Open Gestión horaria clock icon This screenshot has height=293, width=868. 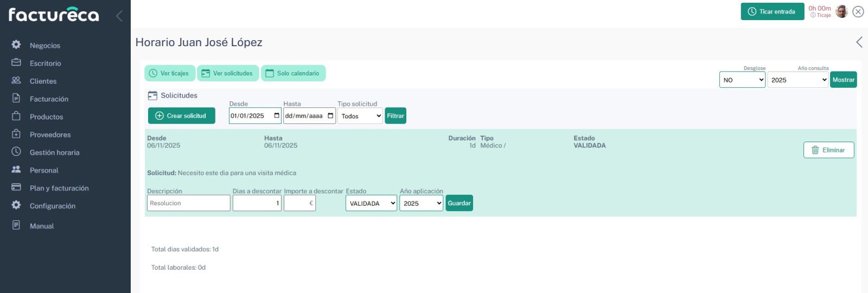pyautogui.click(x=16, y=152)
